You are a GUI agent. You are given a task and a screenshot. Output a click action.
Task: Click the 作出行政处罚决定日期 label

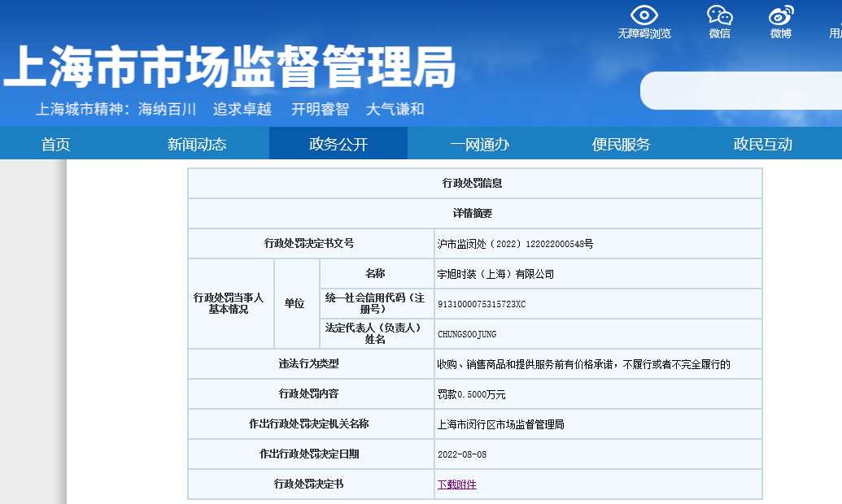coord(309,454)
